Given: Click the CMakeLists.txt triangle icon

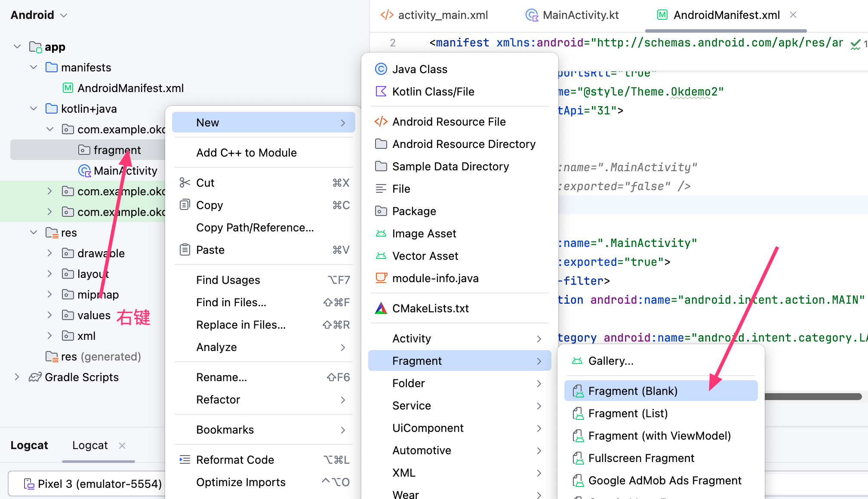Looking at the screenshot, I should click(x=381, y=308).
